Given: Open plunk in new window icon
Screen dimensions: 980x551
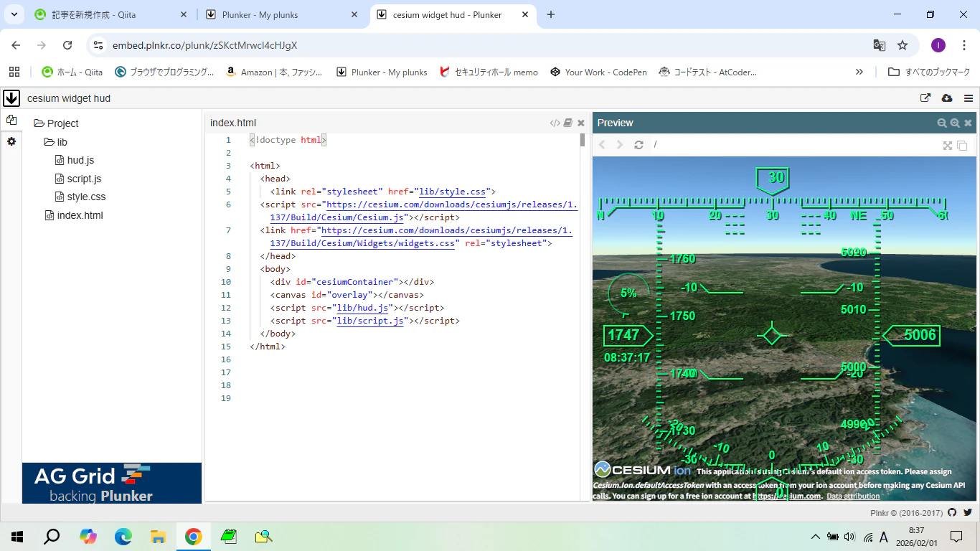Looking at the screenshot, I should (925, 98).
